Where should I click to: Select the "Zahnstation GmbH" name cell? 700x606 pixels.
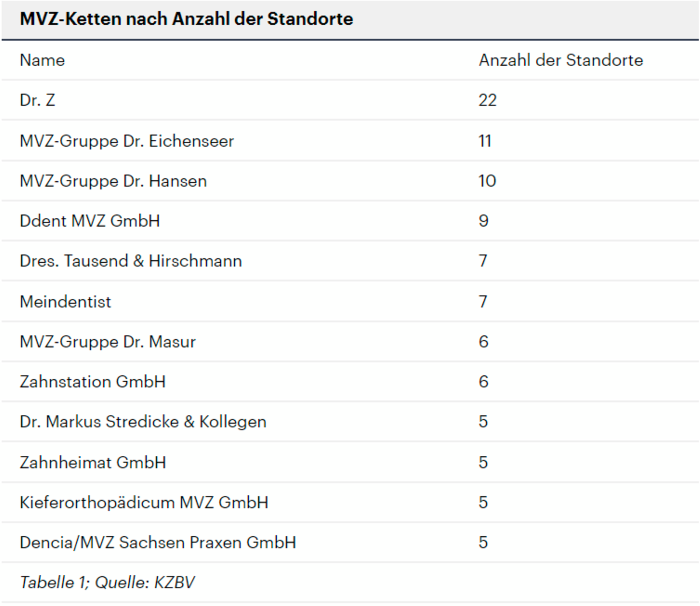pos(93,382)
